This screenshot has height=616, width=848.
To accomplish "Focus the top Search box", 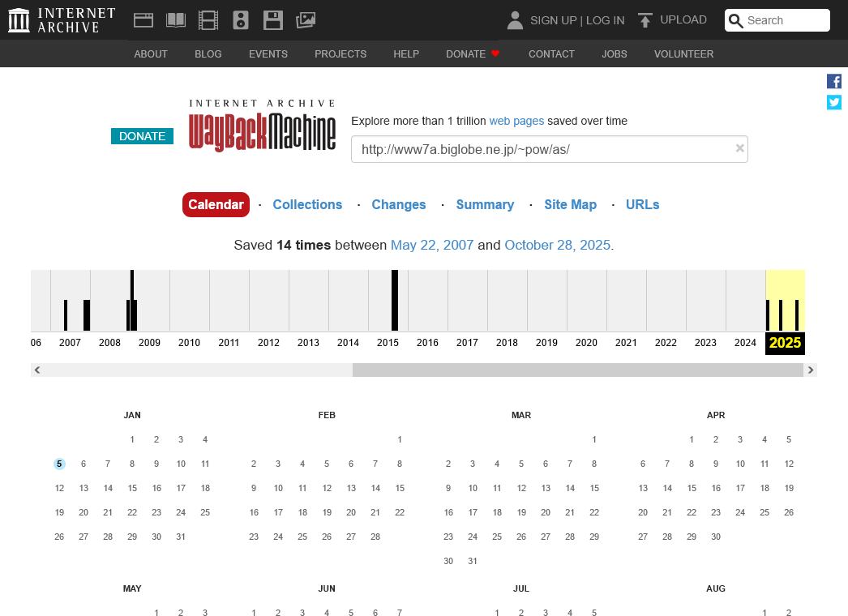I will pyautogui.click(x=784, y=20).
